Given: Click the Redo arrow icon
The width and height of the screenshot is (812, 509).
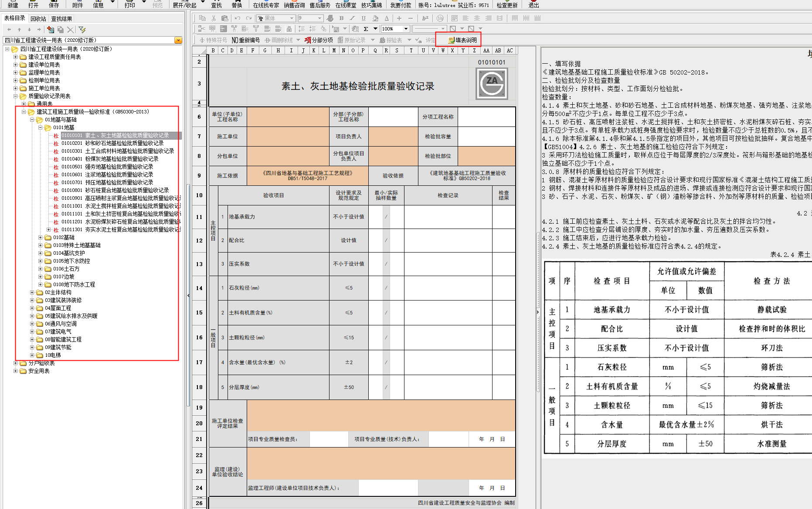Looking at the screenshot, I should [248, 18].
